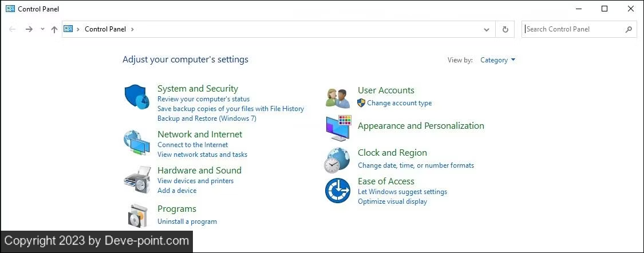Viewport: 644px width, 253px height.
Task: Refresh the Control Panel address bar
Action: click(x=505, y=29)
